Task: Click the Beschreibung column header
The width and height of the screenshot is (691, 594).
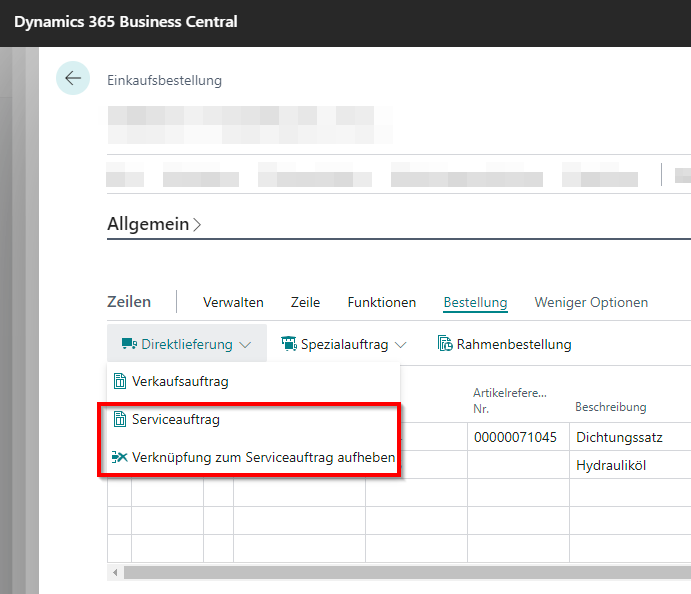Action: click(x=610, y=407)
